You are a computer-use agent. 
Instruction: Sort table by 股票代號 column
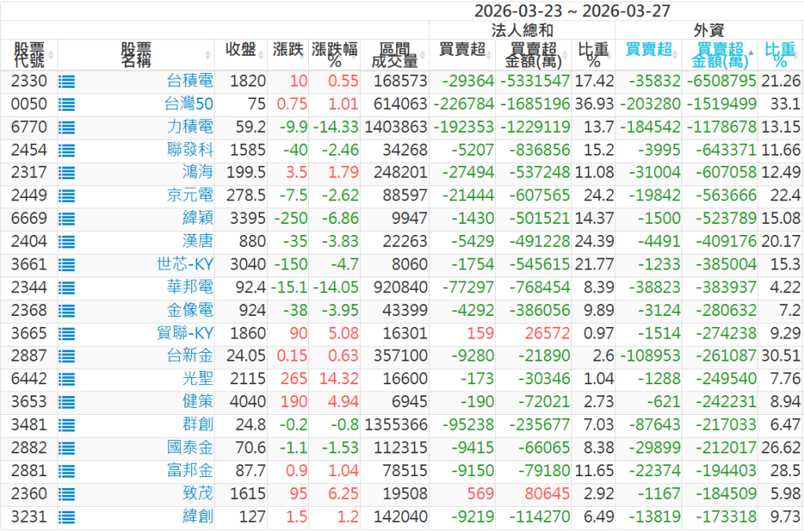[x=29, y=55]
